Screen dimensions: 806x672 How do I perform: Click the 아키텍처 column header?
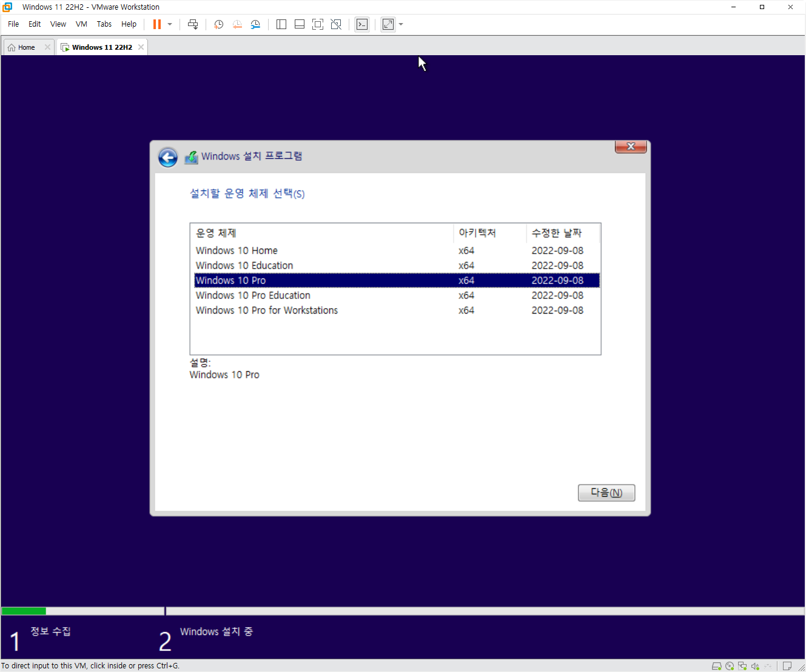489,233
